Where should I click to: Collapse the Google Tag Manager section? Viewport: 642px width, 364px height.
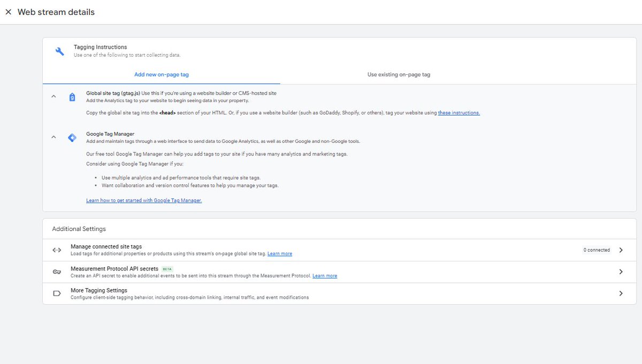53,137
